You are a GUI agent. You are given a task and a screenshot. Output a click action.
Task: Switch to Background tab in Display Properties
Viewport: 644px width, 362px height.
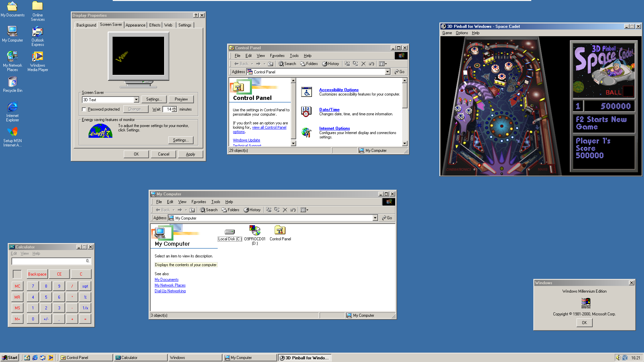tap(86, 25)
